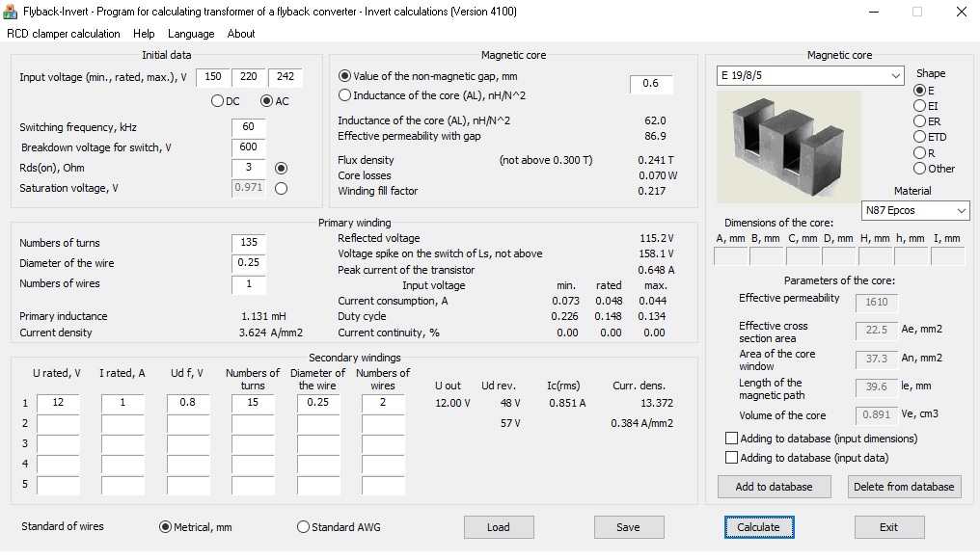Click the D, mm core dimension field

click(839, 256)
